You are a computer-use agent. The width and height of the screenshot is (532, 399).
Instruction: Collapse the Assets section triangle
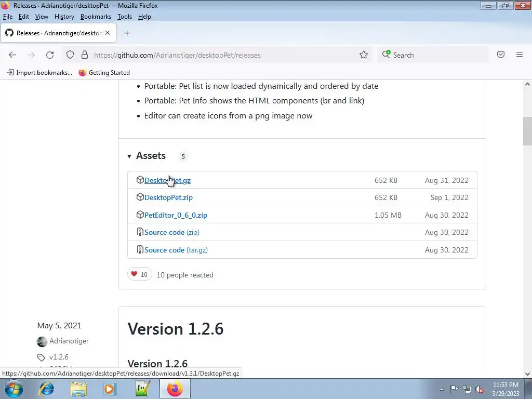pos(129,156)
